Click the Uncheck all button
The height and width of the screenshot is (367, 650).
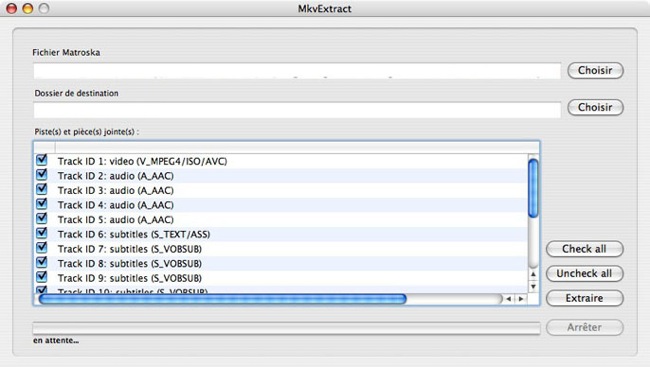[x=585, y=273]
